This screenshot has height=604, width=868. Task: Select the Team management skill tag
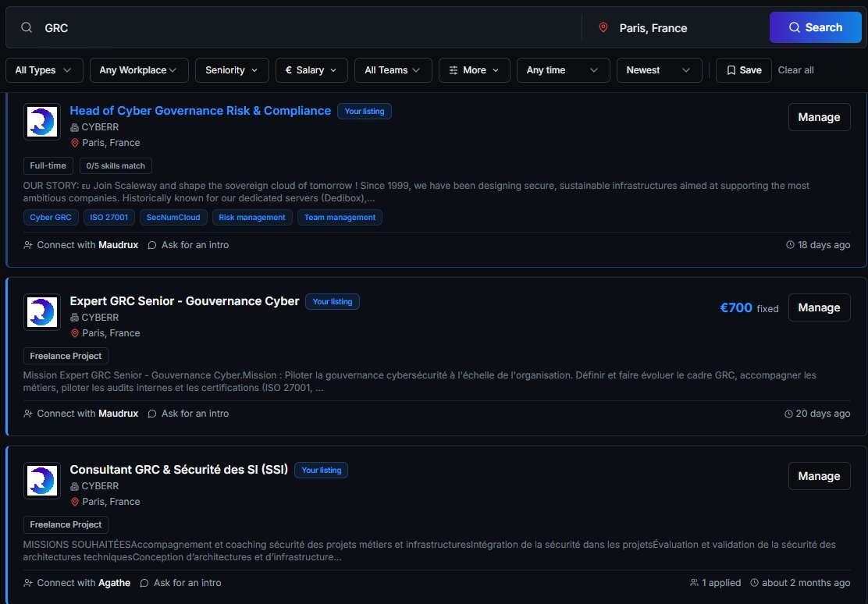click(x=340, y=218)
